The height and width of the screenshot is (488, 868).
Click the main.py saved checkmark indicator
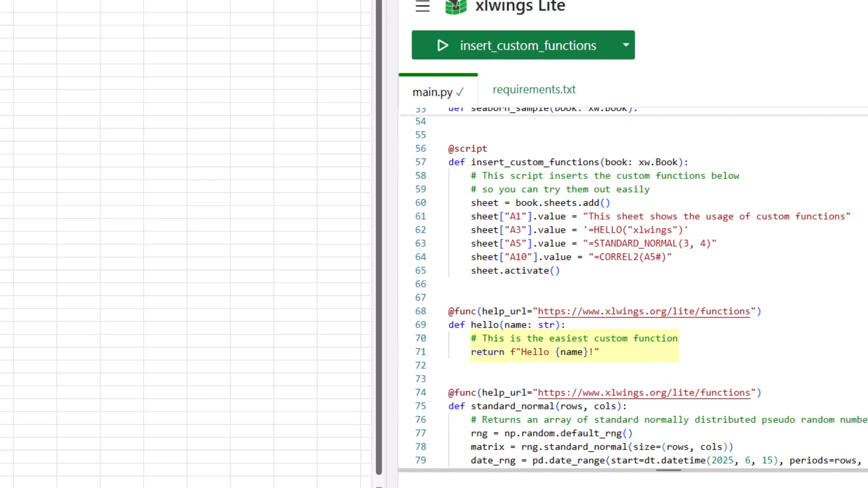tap(460, 93)
